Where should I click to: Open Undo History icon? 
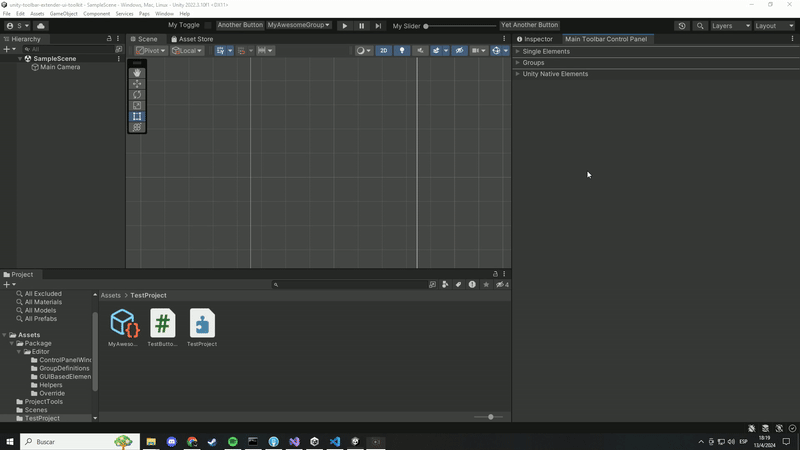click(682, 26)
